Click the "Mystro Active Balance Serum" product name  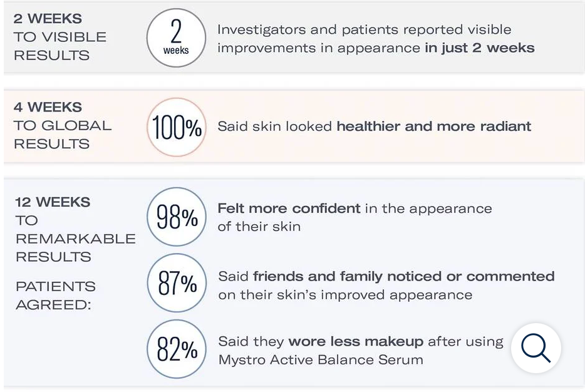click(x=320, y=360)
